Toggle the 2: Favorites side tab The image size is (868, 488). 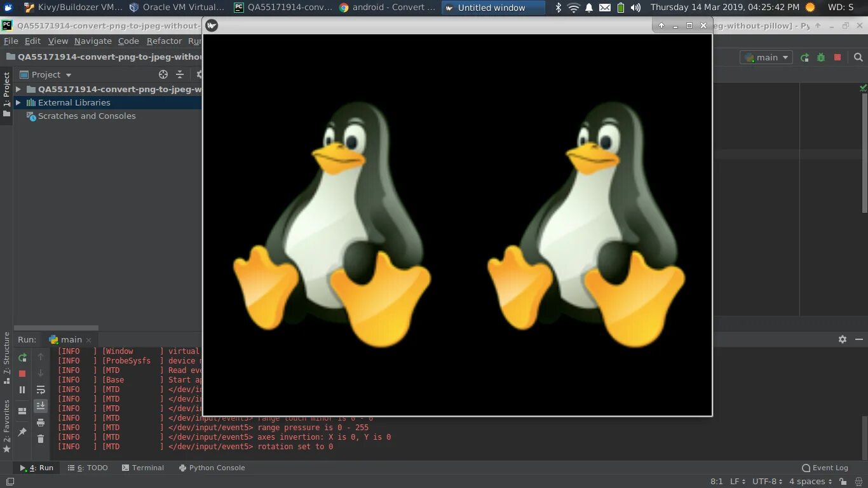(x=6, y=426)
